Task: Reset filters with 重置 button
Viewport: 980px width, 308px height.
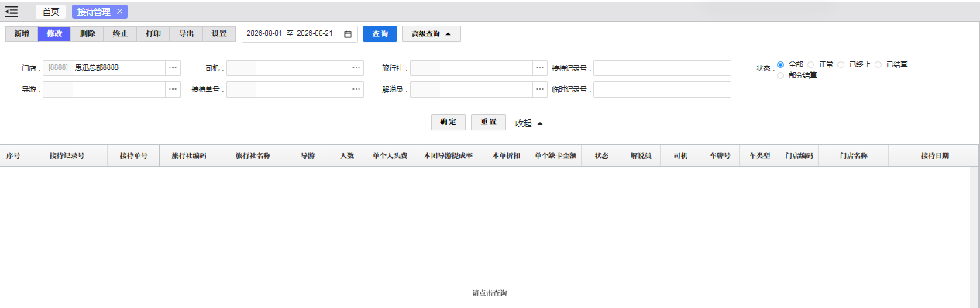Action: [488, 123]
